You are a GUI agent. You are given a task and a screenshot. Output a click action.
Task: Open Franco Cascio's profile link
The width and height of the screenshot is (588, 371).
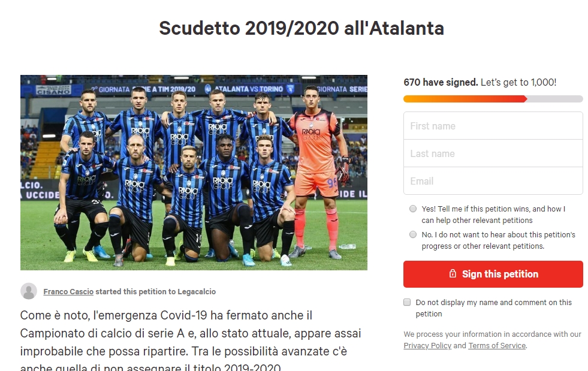[68, 291]
